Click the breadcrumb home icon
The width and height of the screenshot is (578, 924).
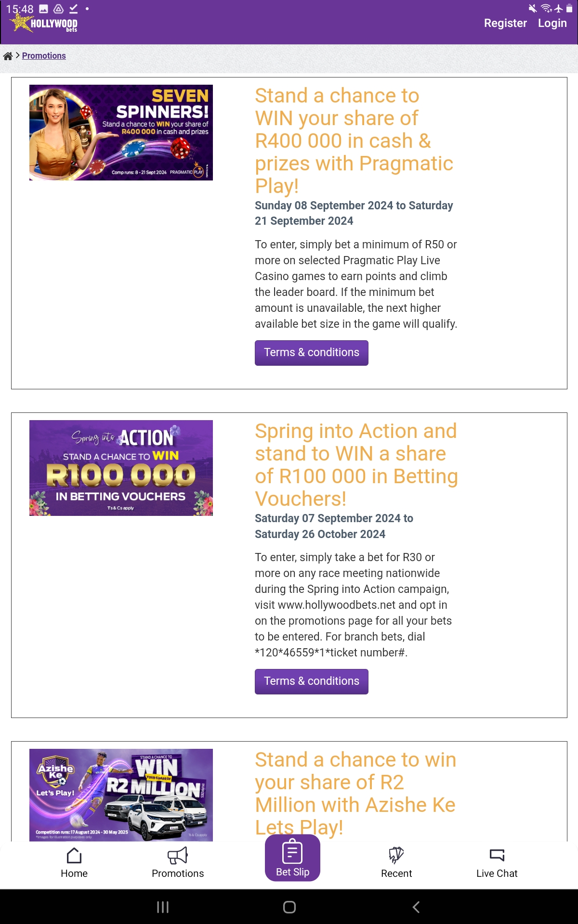(8, 55)
